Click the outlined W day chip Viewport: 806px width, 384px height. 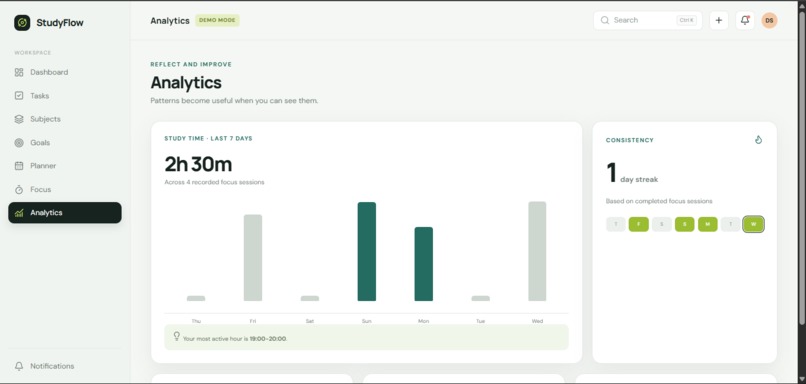[x=754, y=224]
